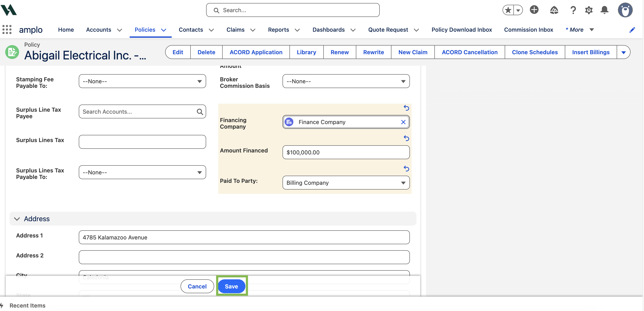Expand the Policies tab menu chevron
Image resolution: width=644 pixels, height=311 pixels.
[x=164, y=30]
